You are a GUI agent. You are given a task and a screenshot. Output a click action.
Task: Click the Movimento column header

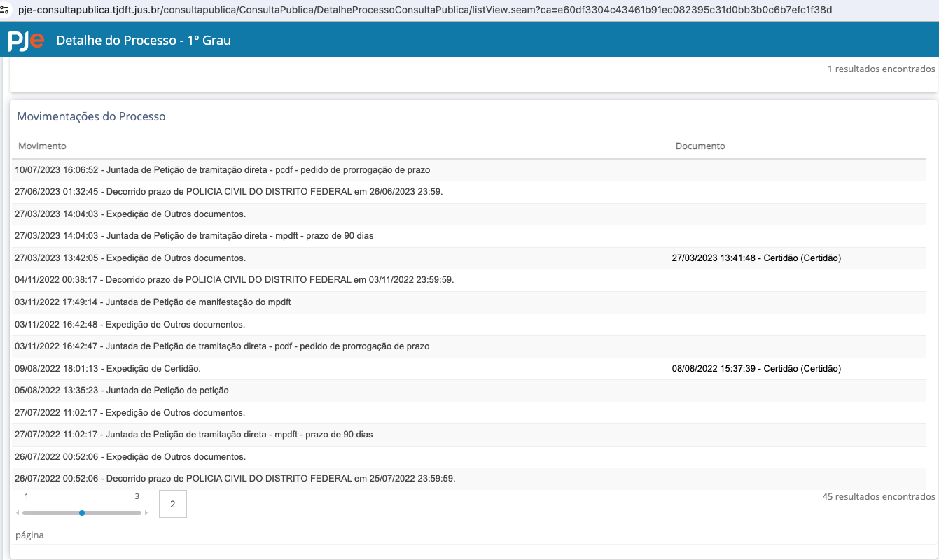tap(42, 146)
